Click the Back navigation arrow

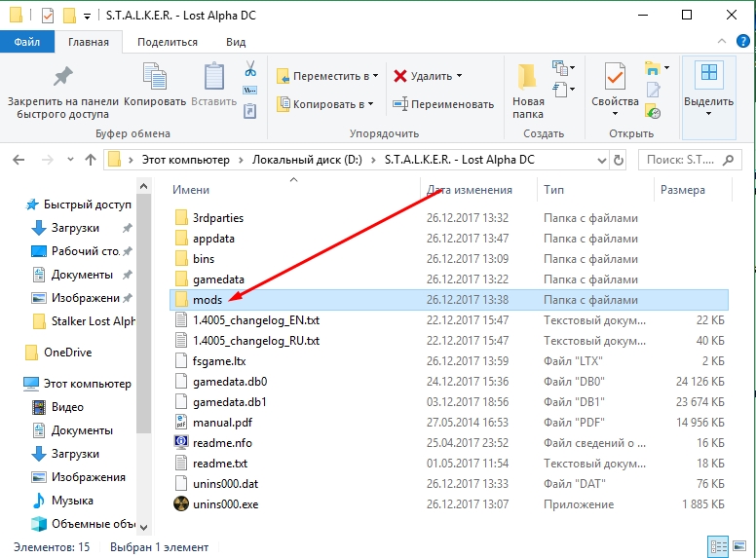(x=19, y=160)
